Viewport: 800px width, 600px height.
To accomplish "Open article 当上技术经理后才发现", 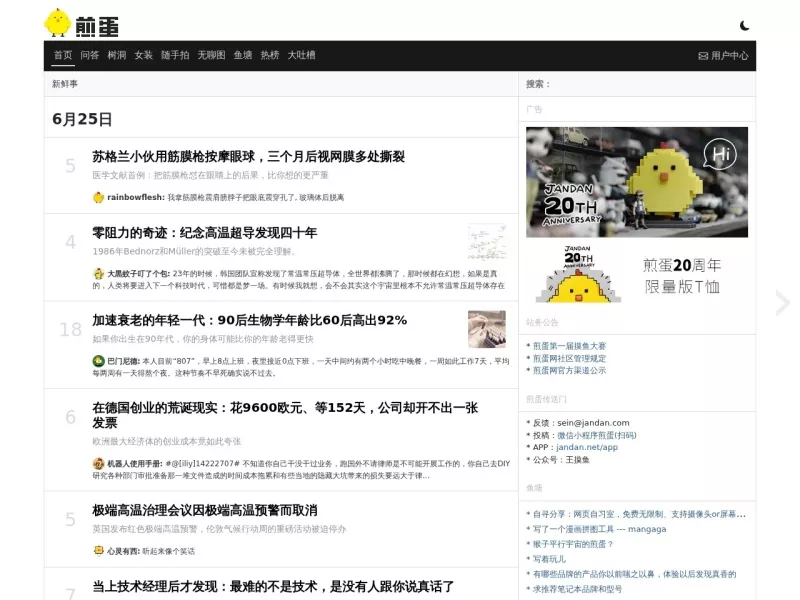I will pos(273,586).
